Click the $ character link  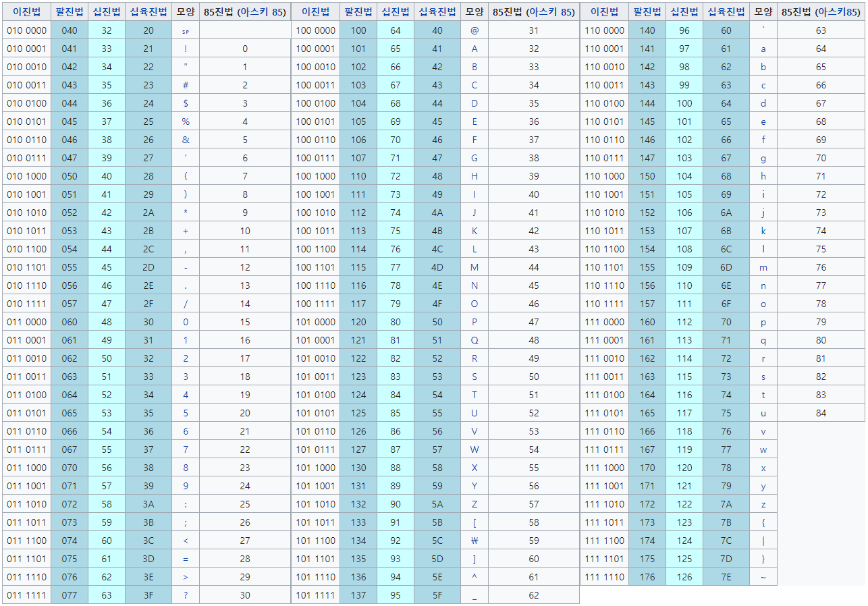coord(186,103)
